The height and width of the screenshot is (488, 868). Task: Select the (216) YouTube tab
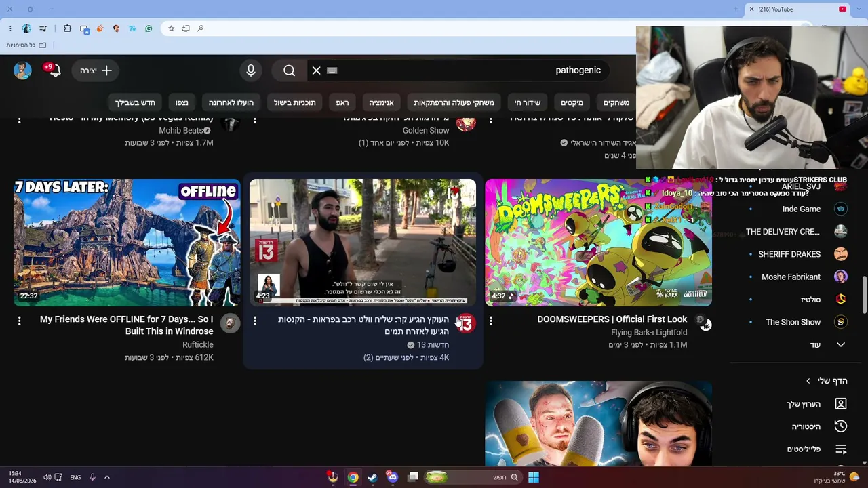tap(798, 9)
